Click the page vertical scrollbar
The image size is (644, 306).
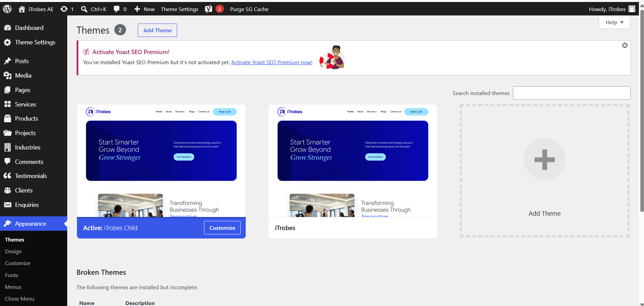642,111
